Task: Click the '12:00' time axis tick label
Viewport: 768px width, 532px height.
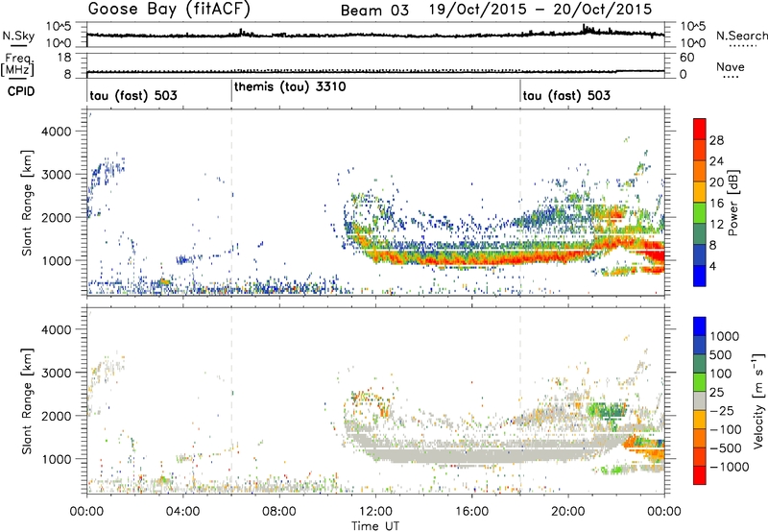Action: (x=375, y=512)
